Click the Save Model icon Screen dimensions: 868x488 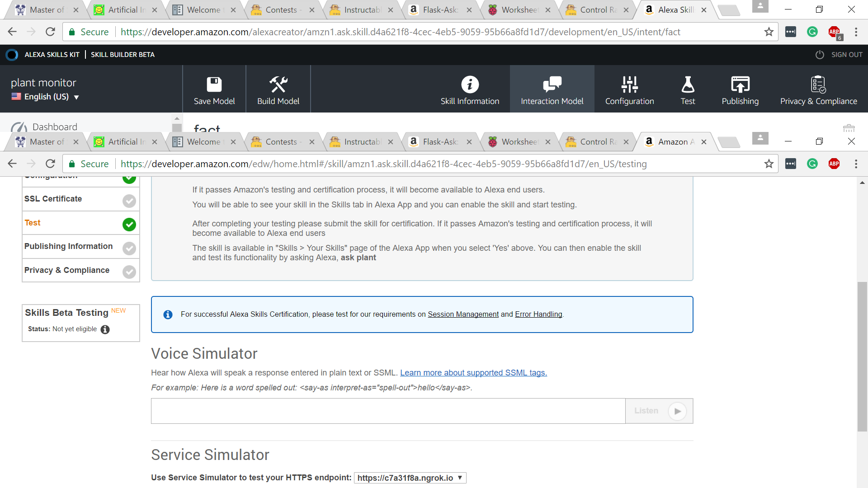(214, 84)
